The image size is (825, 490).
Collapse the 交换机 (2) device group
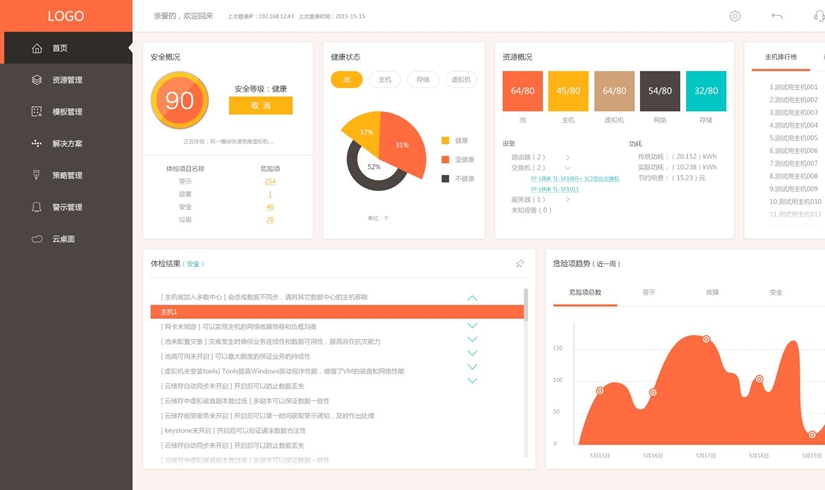pos(568,168)
